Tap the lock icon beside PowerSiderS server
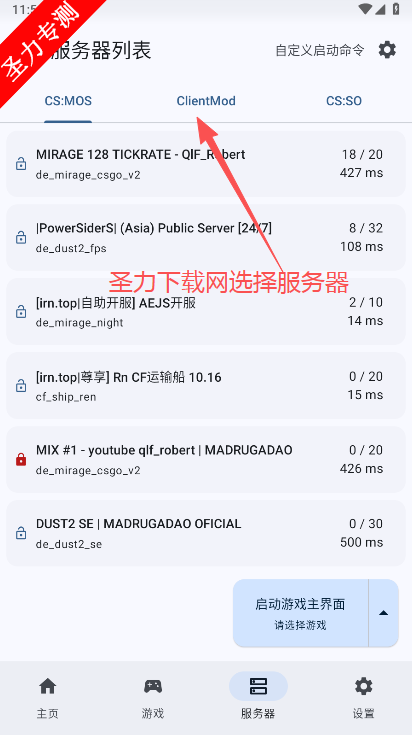The width and height of the screenshot is (412, 735). coord(21,238)
